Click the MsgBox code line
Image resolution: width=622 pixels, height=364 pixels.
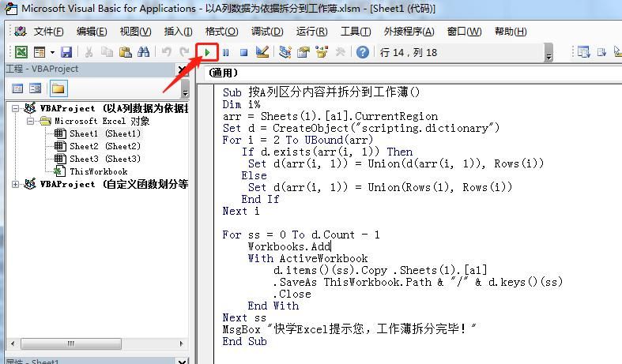click(349, 329)
